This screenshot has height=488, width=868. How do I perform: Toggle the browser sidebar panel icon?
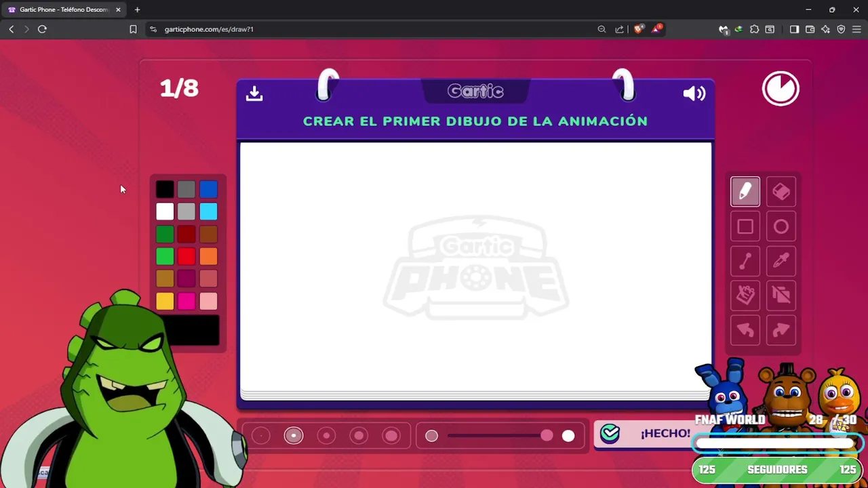[x=794, y=29]
